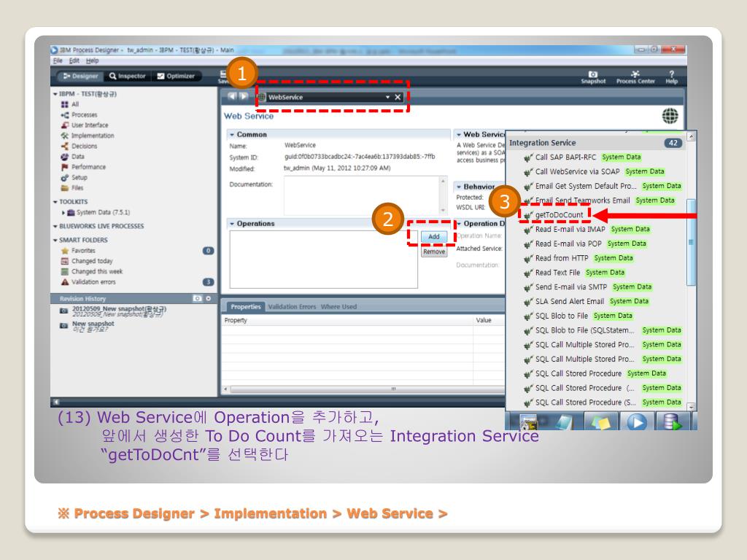747x560 pixels.
Task: Click the blue play icon in bottom palette
Action: pos(636,422)
